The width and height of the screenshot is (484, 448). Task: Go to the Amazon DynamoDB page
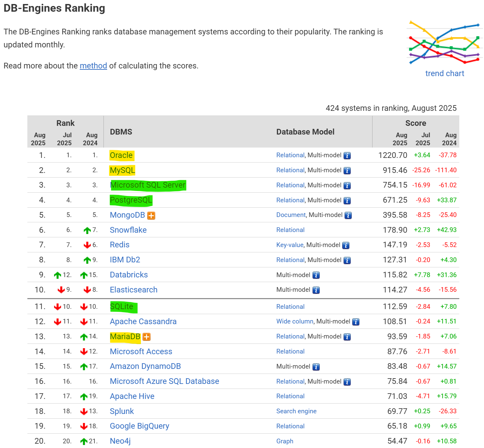pos(145,366)
